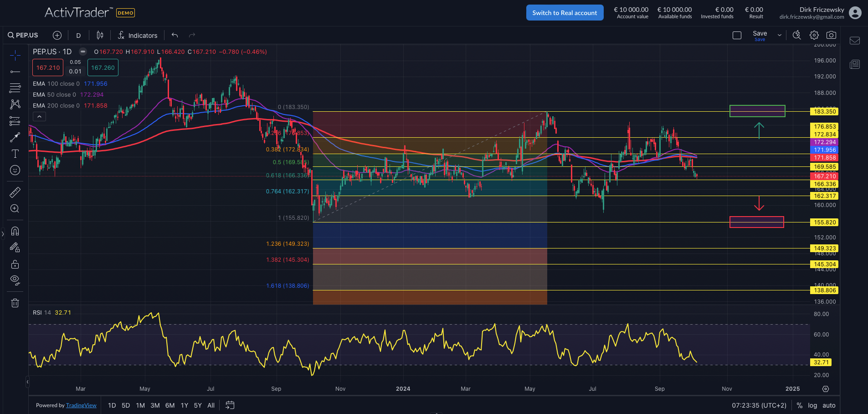Hide all drawings with eye icon
The height and width of the screenshot is (414, 868).
point(15,280)
